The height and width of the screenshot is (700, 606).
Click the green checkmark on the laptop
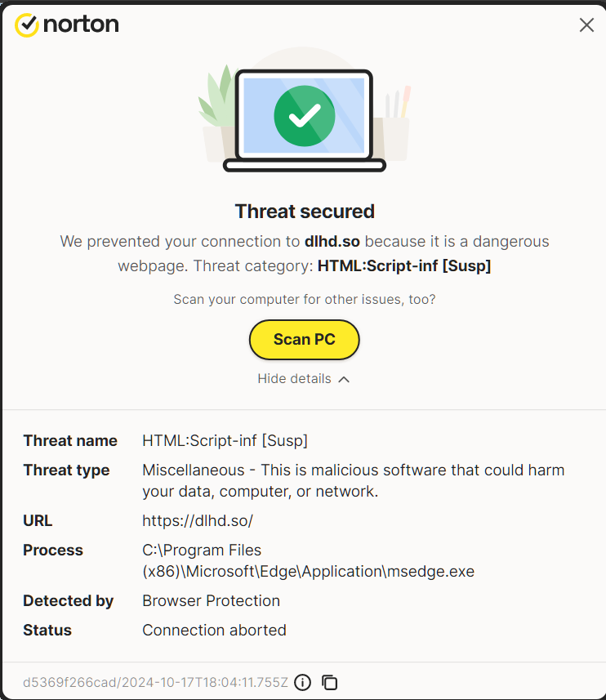[x=304, y=117]
